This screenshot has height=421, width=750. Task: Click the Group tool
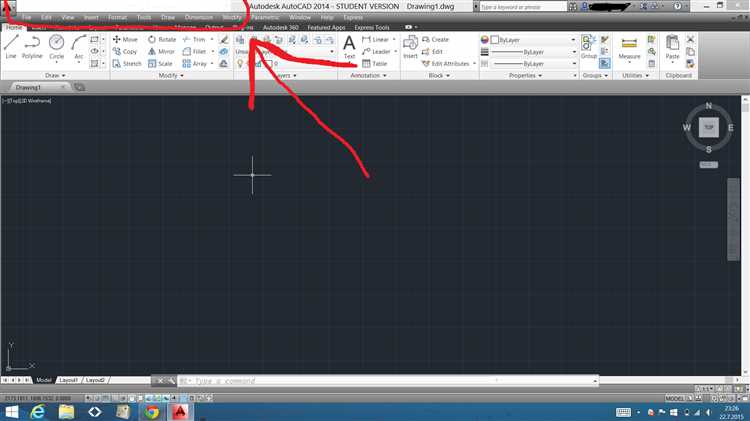point(588,47)
